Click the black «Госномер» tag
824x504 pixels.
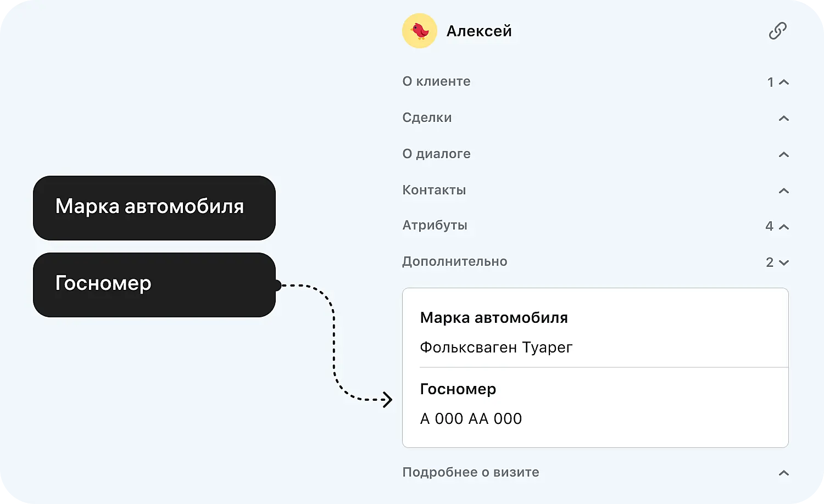(x=154, y=284)
